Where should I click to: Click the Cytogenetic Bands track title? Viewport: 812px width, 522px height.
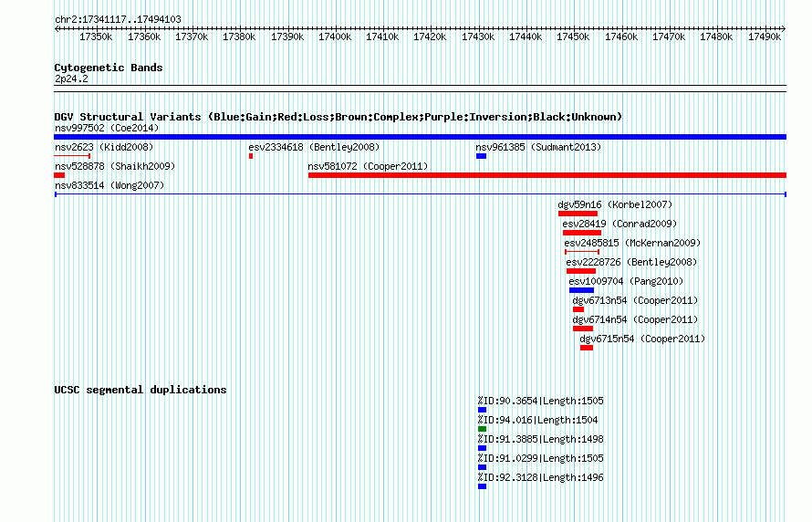point(109,68)
